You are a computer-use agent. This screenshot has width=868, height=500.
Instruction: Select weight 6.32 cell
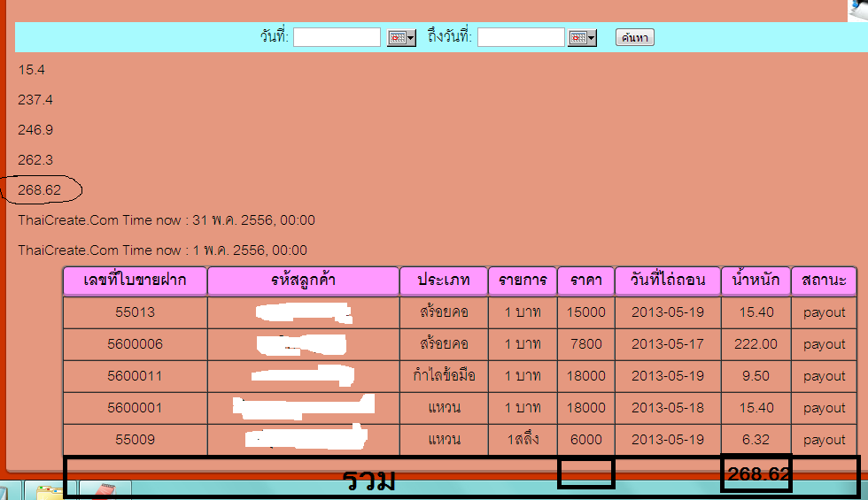coord(756,440)
